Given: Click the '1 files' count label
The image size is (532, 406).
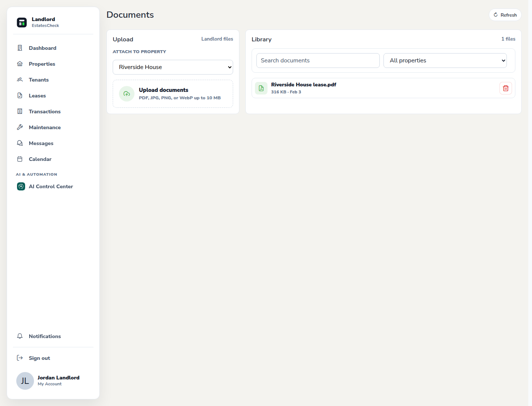Looking at the screenshot, I should [x=508, y=39].
